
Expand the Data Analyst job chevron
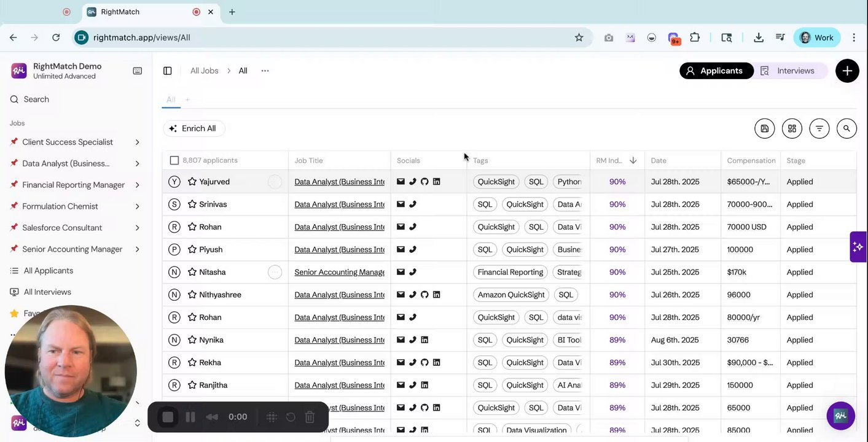point(137,164)
